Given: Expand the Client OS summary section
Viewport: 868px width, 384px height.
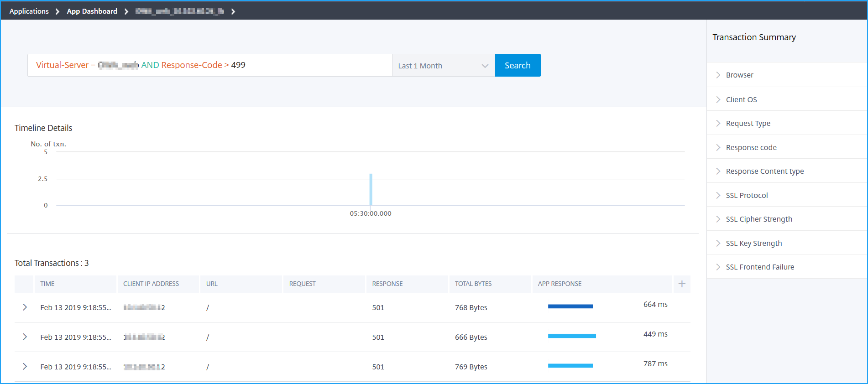Looking at the screenshot, I should [x=787, y=99].
